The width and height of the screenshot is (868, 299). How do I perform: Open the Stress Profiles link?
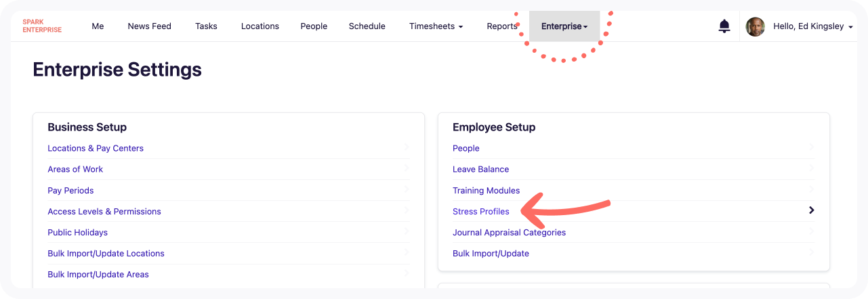tap(481, 212)
